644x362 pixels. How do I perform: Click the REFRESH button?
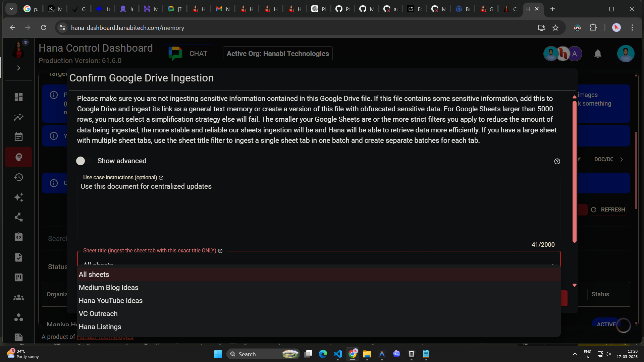point(608,209)
